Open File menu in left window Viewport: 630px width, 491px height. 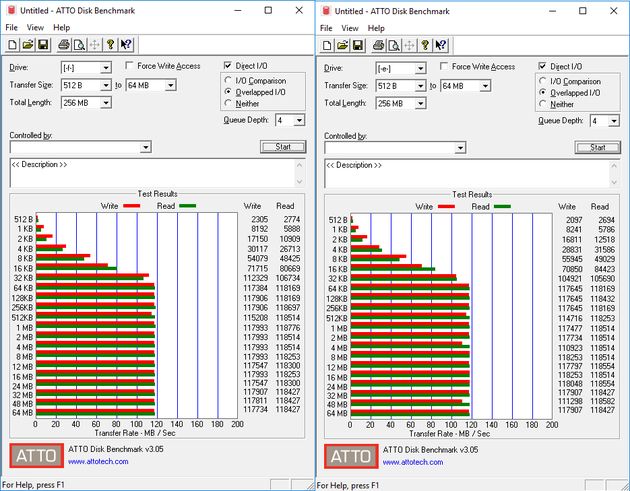click(11, 27)
